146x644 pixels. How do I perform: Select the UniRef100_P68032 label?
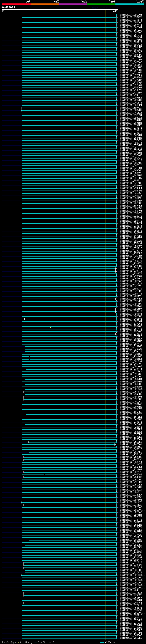[x=131, y=555]
